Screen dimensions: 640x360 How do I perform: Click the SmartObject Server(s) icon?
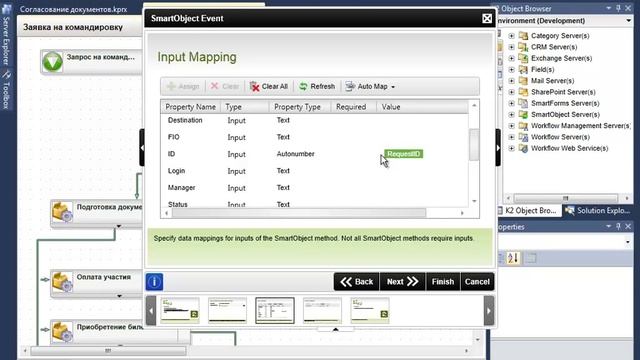coord(523,114)
